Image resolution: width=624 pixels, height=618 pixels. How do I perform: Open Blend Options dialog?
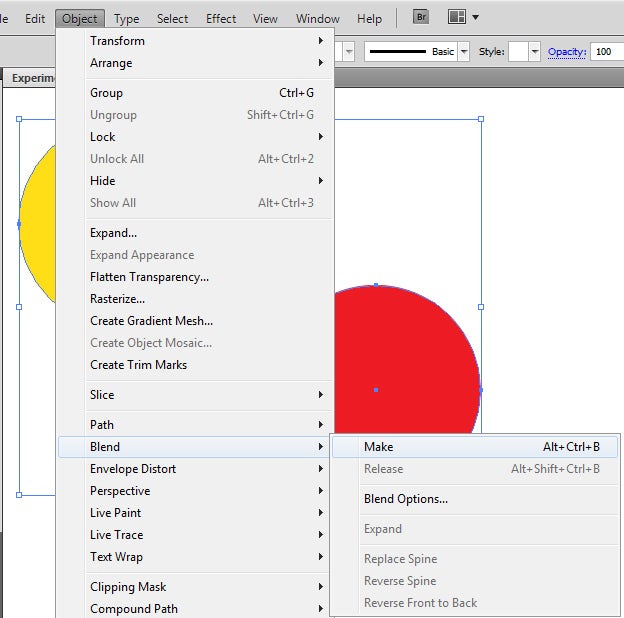[406, 499]
